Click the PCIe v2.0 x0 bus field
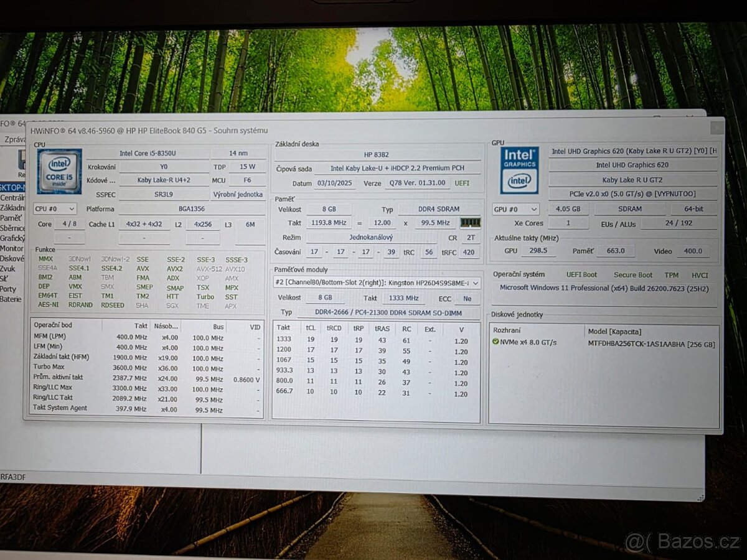Screen dimensions: 747x560 click(x=632, y=194)
